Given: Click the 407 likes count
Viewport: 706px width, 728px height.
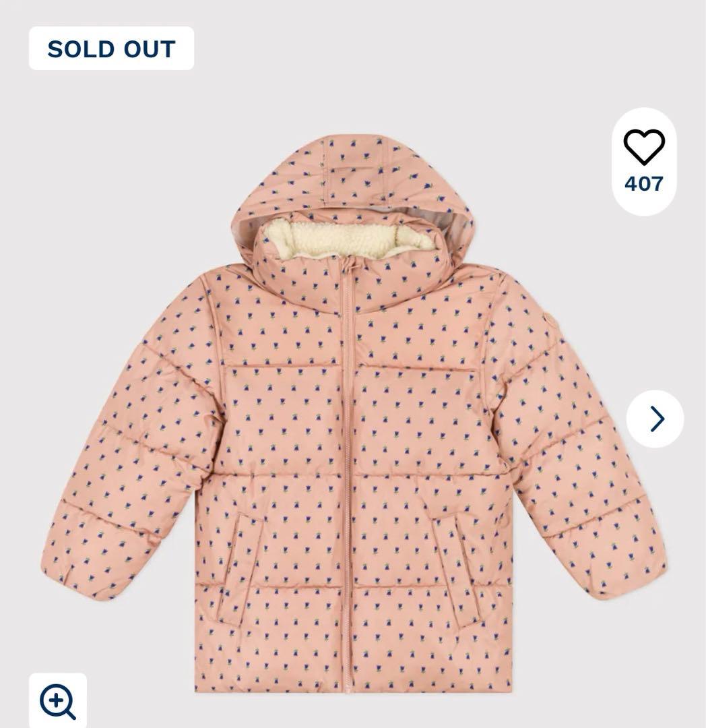Looking at the screenshot, I should tap(643, 183).
